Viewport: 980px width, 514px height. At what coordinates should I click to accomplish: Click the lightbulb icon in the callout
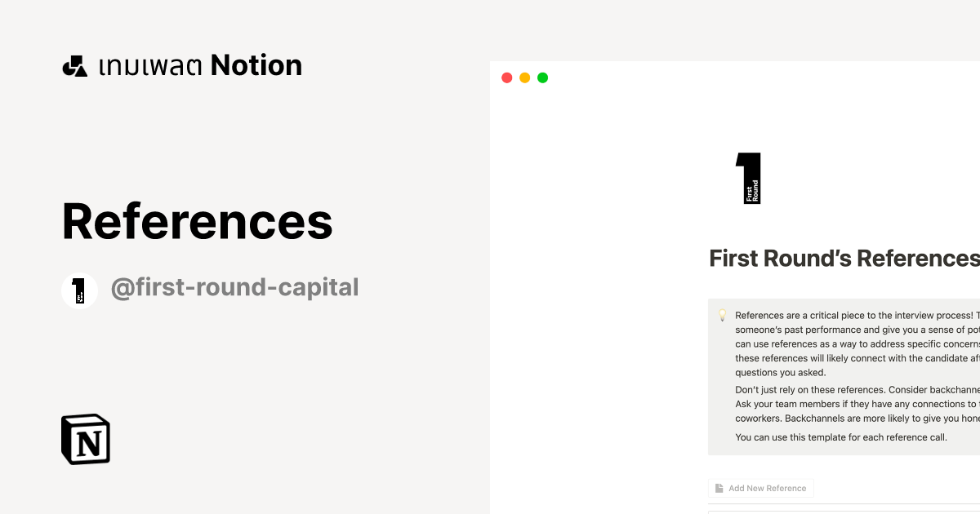722,314
